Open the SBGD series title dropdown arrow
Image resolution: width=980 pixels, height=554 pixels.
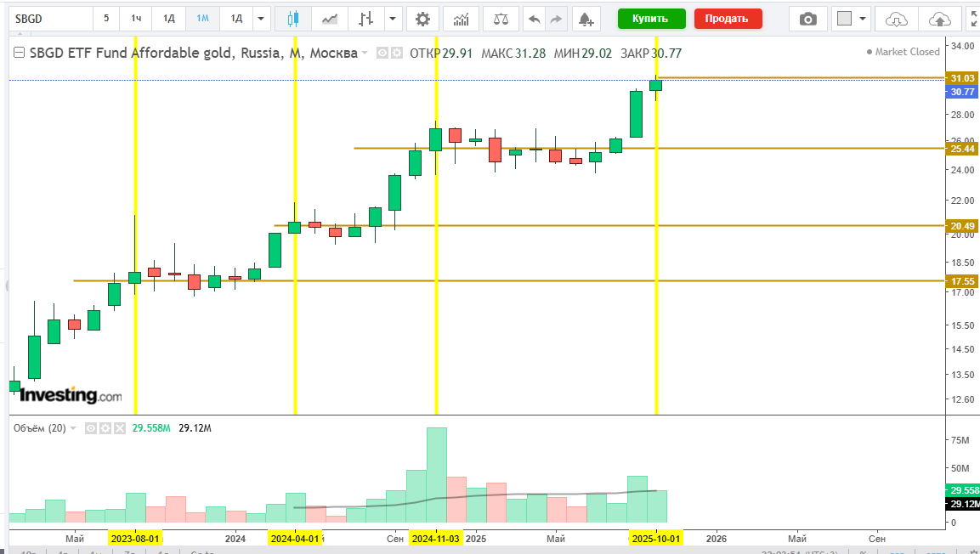point(365,53)
